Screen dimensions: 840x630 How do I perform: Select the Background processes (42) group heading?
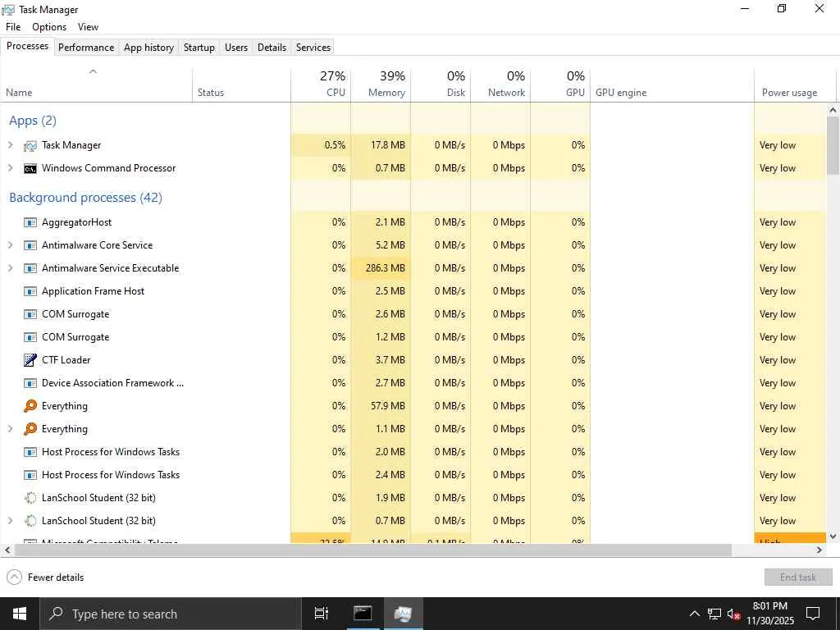pos(85,198)
